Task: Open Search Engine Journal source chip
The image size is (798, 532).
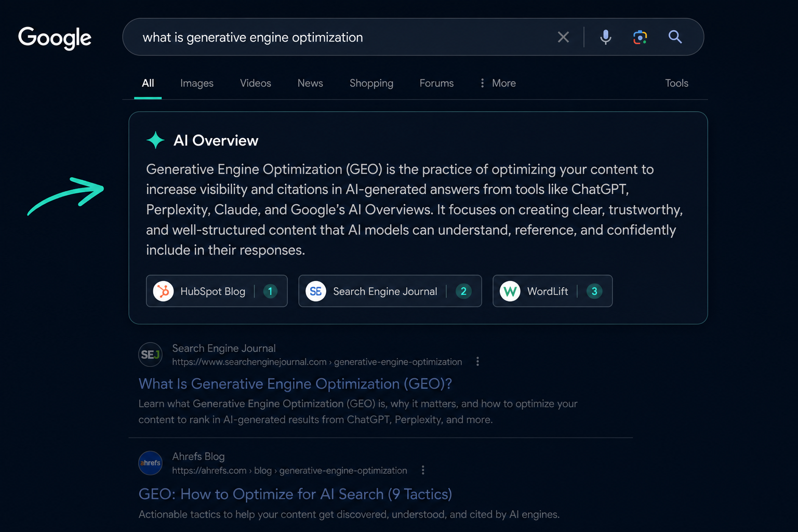Action: coord(390,291)
